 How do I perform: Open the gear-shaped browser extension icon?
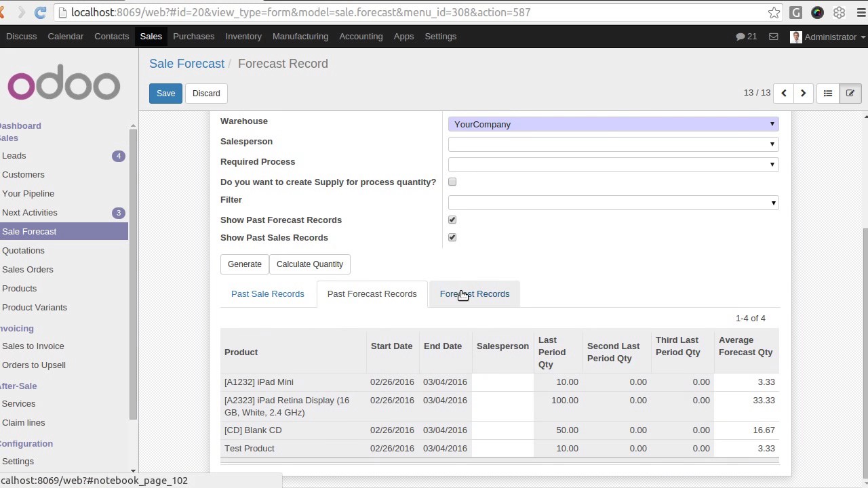(x=840, y=12)
